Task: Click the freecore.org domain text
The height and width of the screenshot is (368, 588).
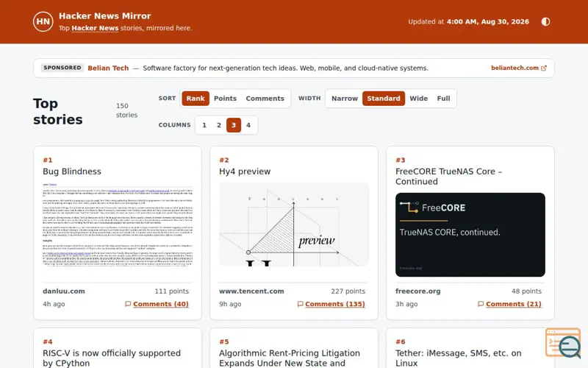Action: pyautogui.click(x=417, y=291)
